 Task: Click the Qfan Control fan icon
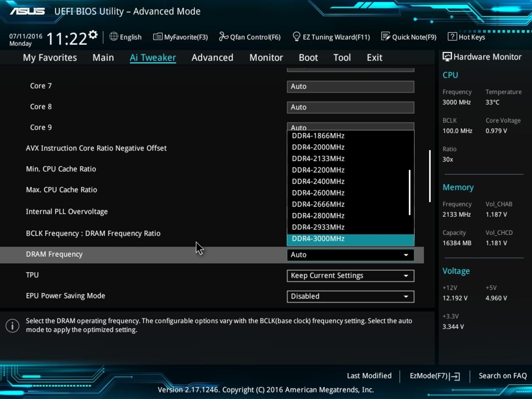point(223,36)
